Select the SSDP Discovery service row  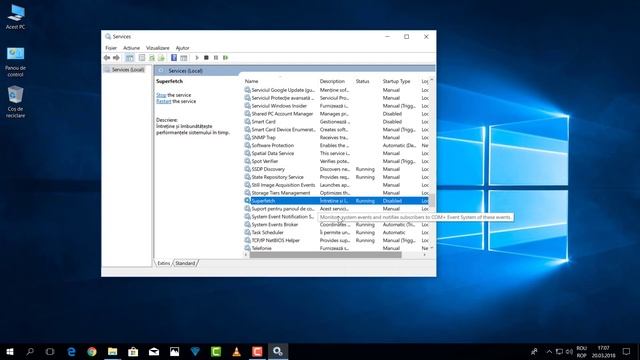click(336, 169)
